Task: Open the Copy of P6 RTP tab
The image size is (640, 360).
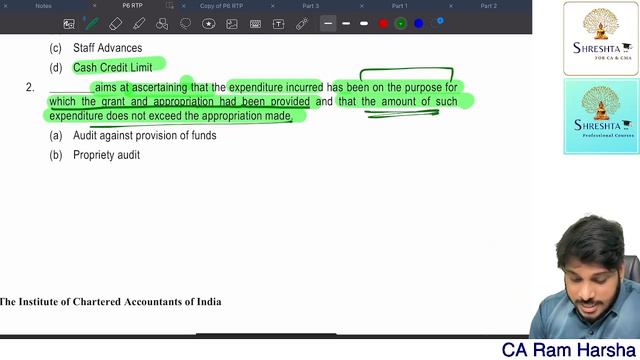Action: 221,6
